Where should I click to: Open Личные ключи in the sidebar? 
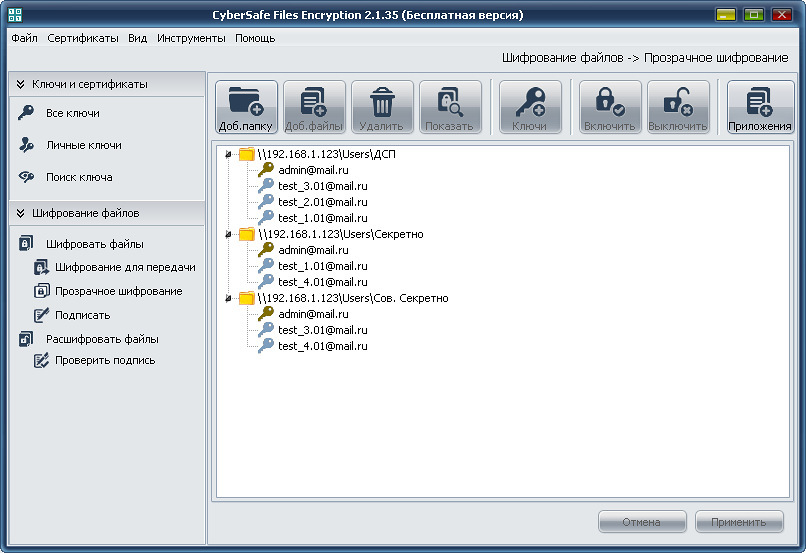(84, 145)
